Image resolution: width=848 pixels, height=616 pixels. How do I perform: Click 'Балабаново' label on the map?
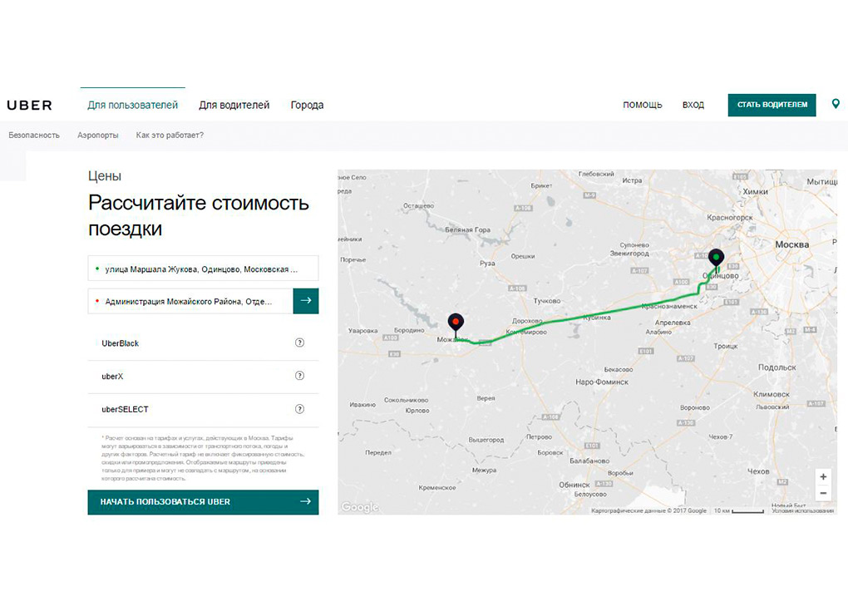point(589,461)
